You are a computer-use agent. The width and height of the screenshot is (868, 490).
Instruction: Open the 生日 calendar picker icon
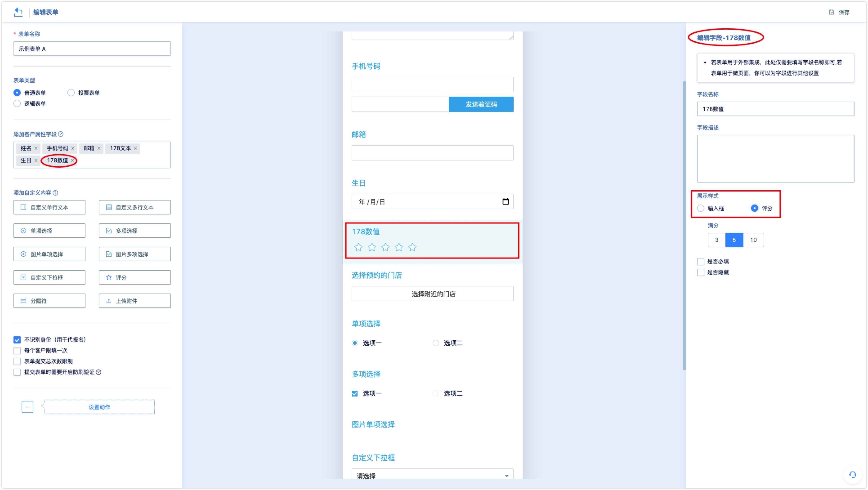click(506, 201)
